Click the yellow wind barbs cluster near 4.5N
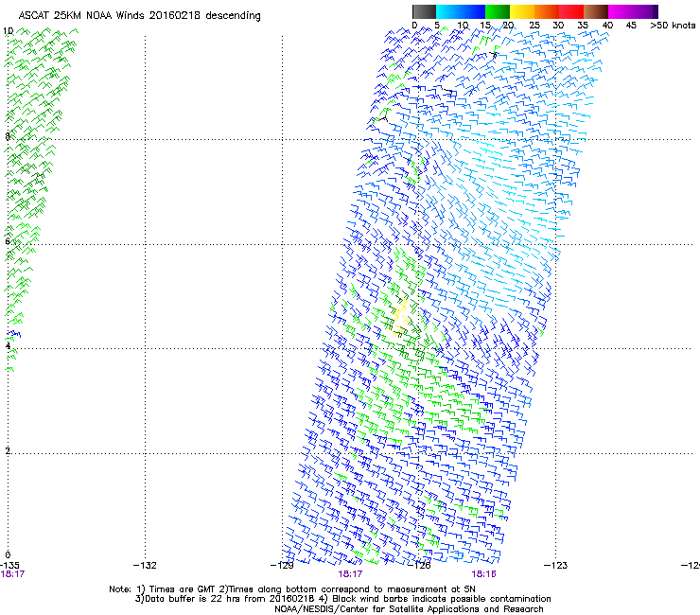Image resolution: width=700 pixels, height=615 pixels. point(400,316)
